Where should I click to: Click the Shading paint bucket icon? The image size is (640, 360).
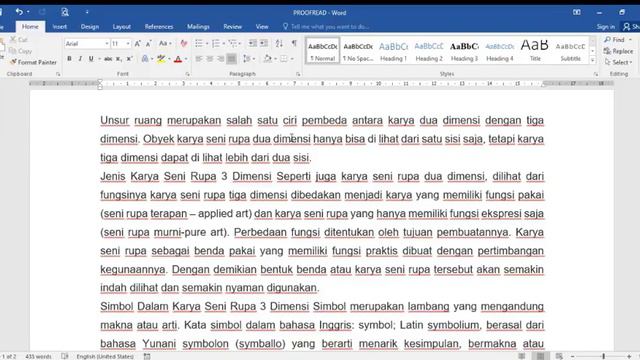pos(267,59)
